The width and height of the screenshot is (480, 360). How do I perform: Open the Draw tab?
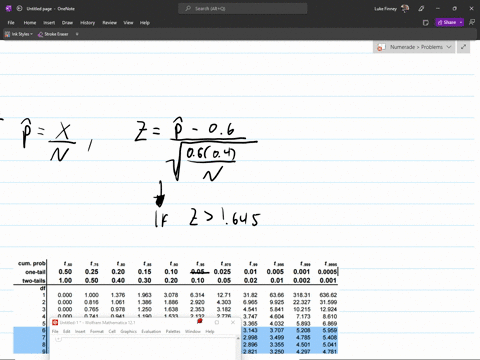coord(67,23)
